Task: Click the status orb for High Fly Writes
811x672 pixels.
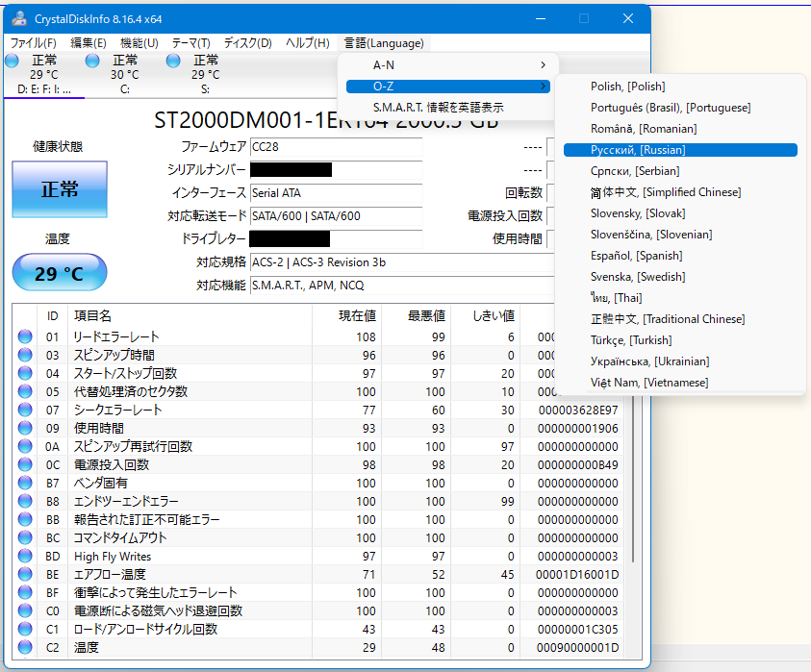Action: (x=25, y=556)
